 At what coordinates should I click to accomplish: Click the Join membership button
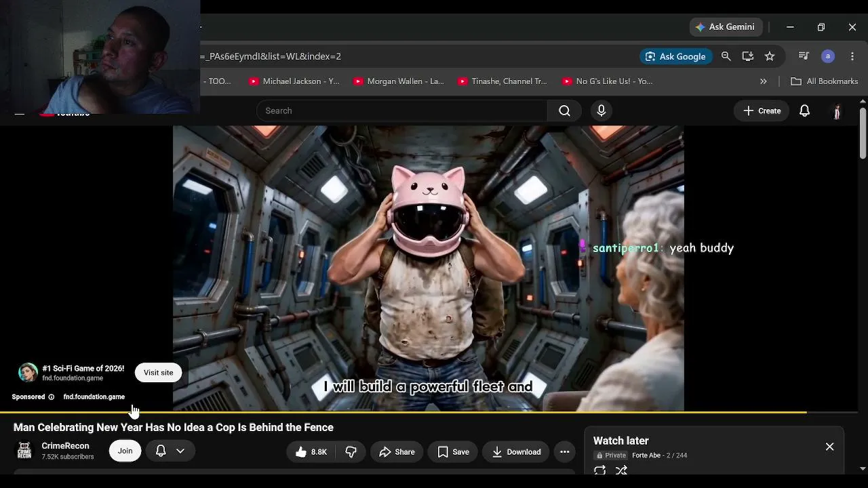click(x=125, y=451)
